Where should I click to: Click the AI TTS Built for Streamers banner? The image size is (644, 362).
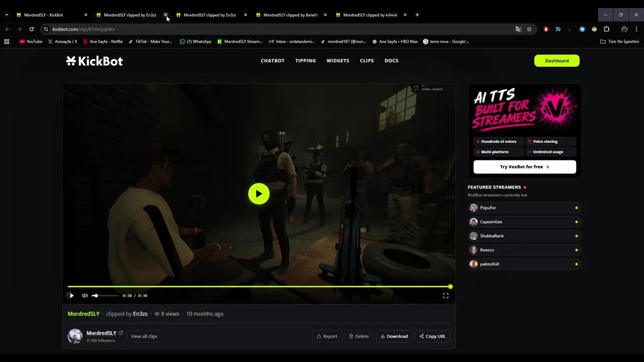pyautogui.click(x=525, y=110)
